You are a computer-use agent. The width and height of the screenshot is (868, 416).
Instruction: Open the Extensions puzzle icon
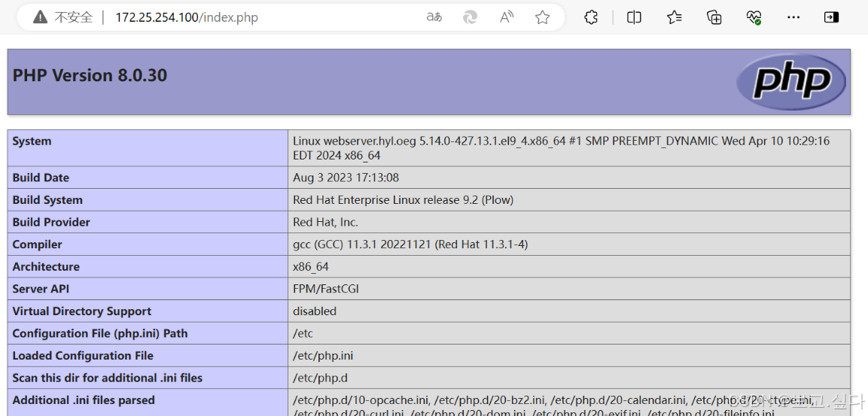(x=591, y=18)
